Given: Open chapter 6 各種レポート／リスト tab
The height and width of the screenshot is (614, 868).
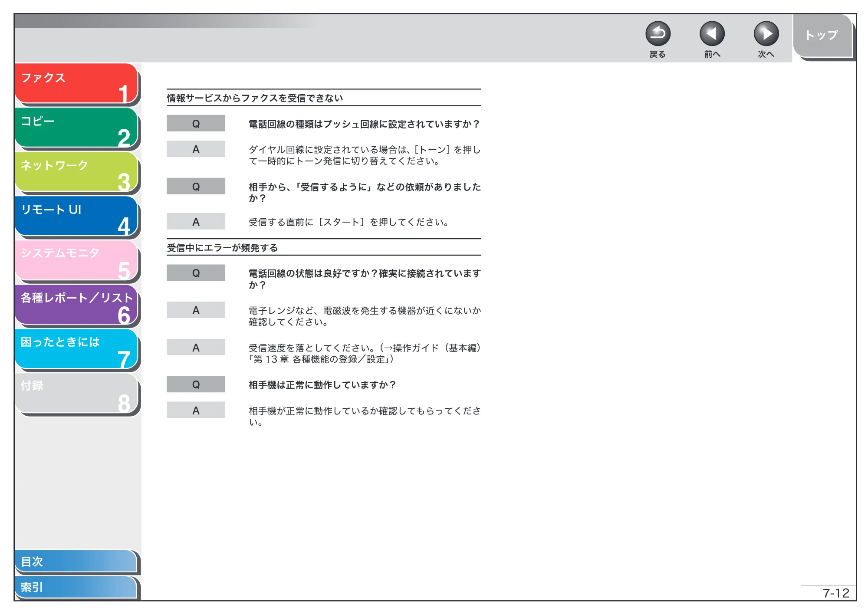Looking at the screenshot, I should (x=76, y=305).
